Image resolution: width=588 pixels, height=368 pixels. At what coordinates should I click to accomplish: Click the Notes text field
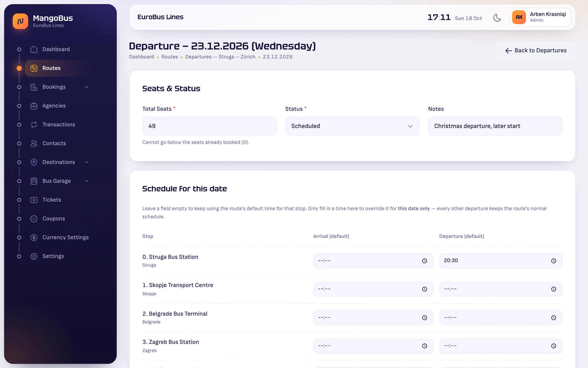[495, 126]
